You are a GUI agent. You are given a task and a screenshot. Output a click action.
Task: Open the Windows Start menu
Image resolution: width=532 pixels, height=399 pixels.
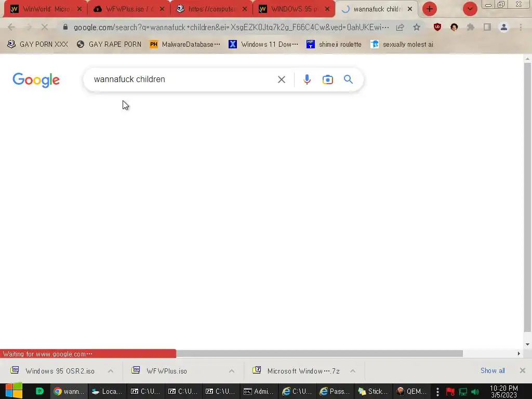click(14, 391)
